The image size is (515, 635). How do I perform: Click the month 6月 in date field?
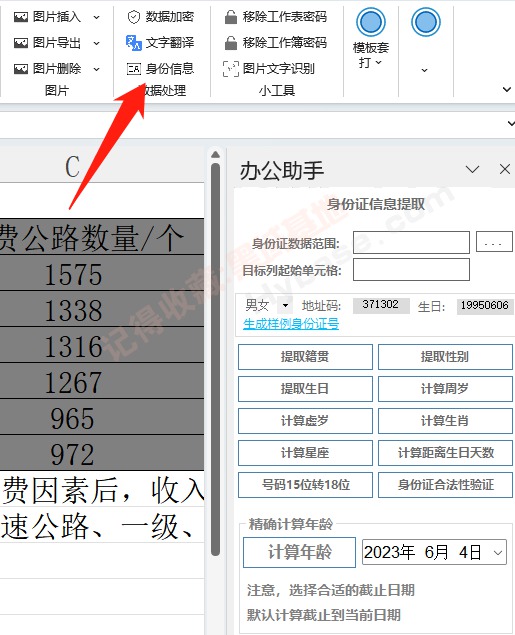(x=436, y=552)
